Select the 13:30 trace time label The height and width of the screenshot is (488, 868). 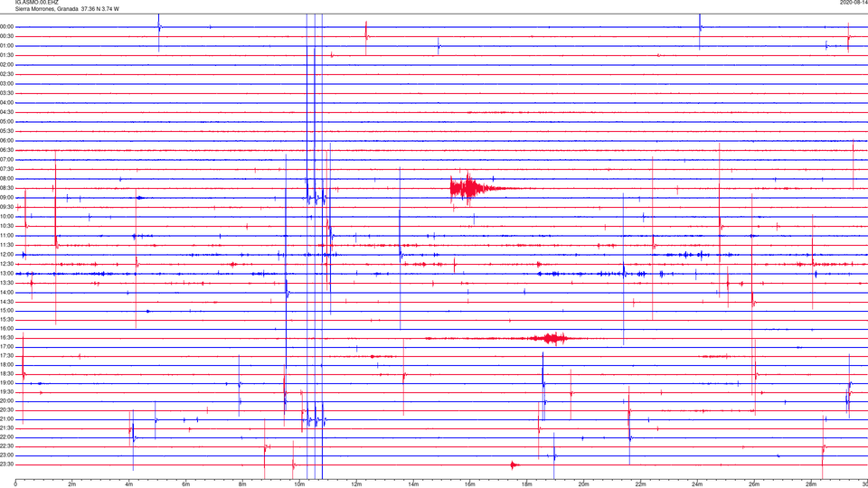tap(7, 283)
